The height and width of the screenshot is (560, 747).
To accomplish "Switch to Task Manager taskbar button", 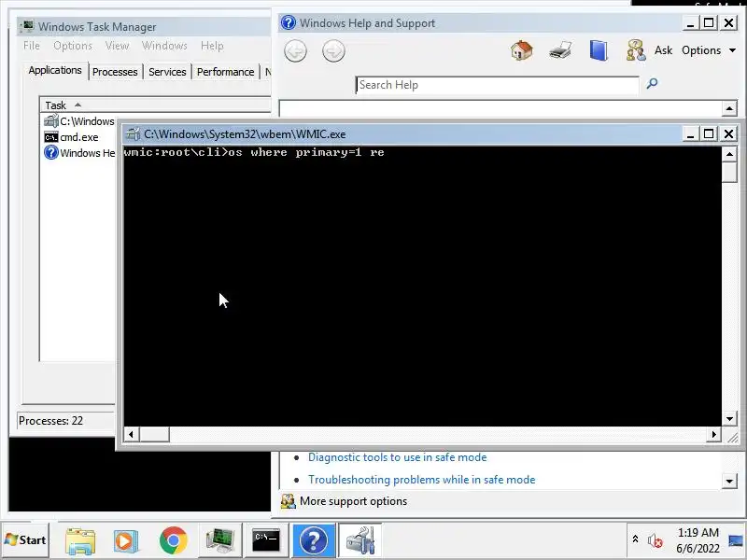I will click(x=219, y=540).
